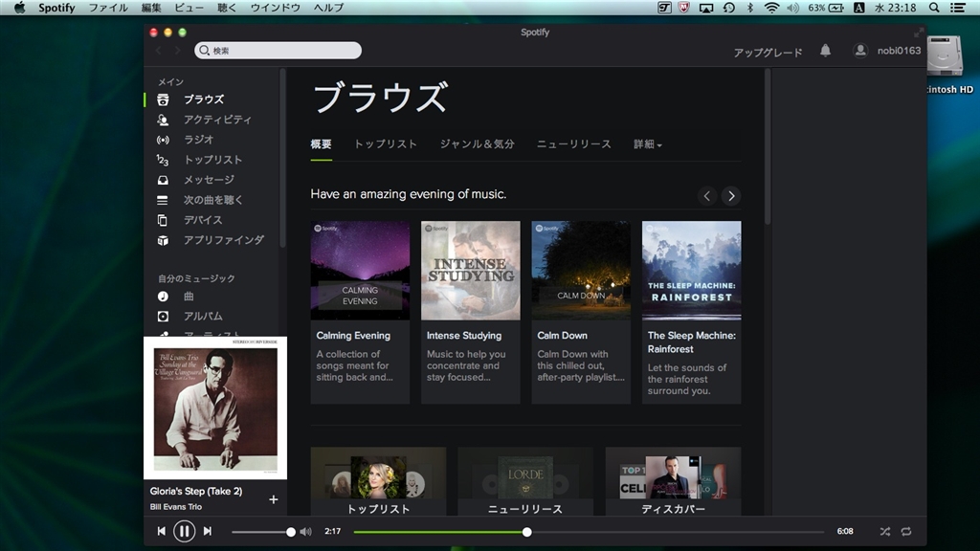Screen dimensions: 980x551
Task: Show next playlists with right chevron
Action: (731, 196)
